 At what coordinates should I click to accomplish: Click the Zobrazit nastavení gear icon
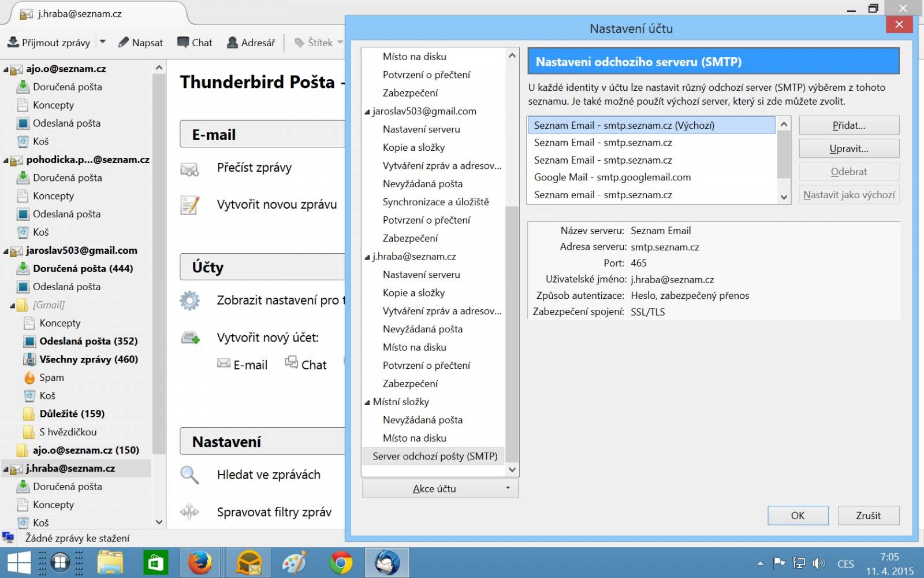[x=189, y=300]
